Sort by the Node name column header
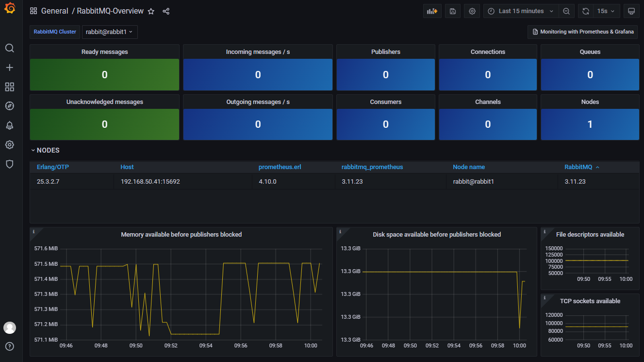Screen dimensions: 644x362 469,167
